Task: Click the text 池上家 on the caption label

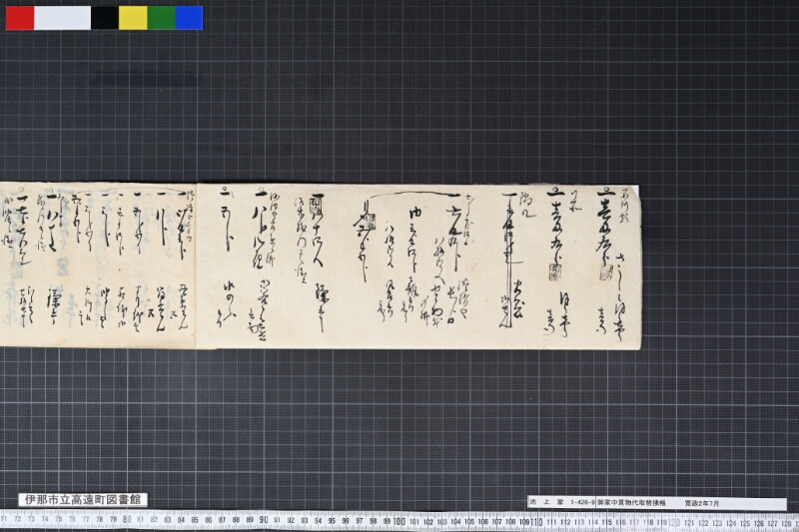Action: [546, 502]
